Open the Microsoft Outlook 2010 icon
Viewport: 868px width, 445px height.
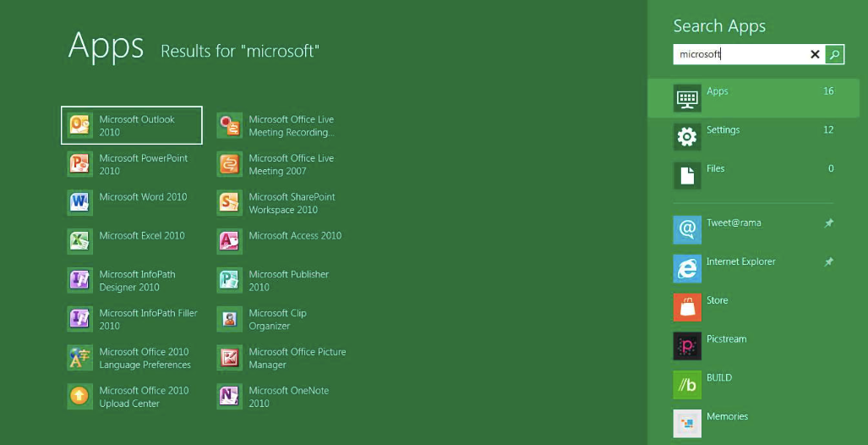point(79,125)
